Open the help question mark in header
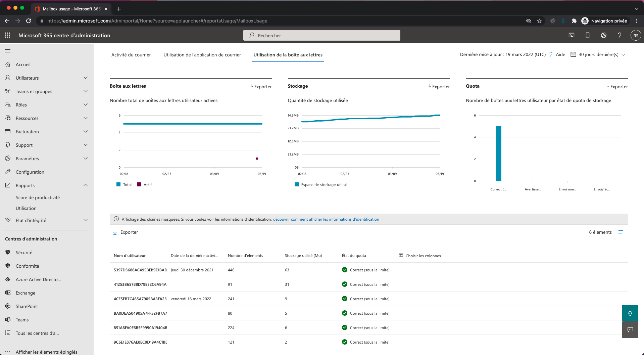Image resolution: width=644 pixels, height=355 pixels. click(x=620, y=35)
